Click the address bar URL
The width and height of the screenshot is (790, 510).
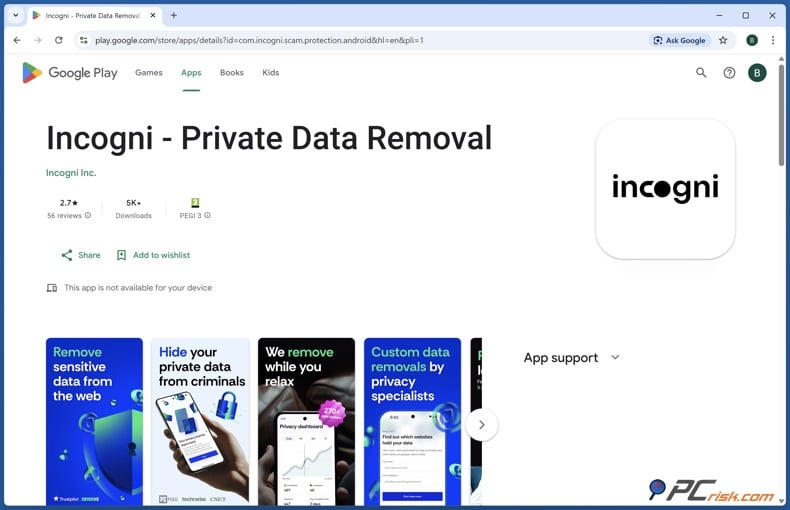click(x=259, y=40)
